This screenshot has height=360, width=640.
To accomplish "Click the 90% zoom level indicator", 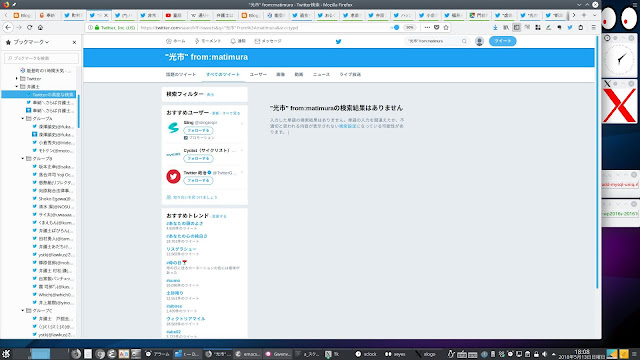I will click(409, 27).
